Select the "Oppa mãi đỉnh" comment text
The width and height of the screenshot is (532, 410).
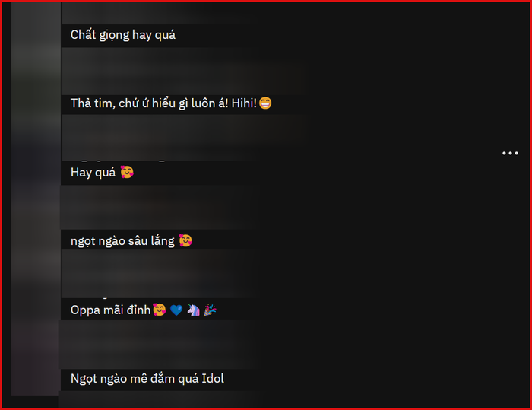(x=110, y=310)
